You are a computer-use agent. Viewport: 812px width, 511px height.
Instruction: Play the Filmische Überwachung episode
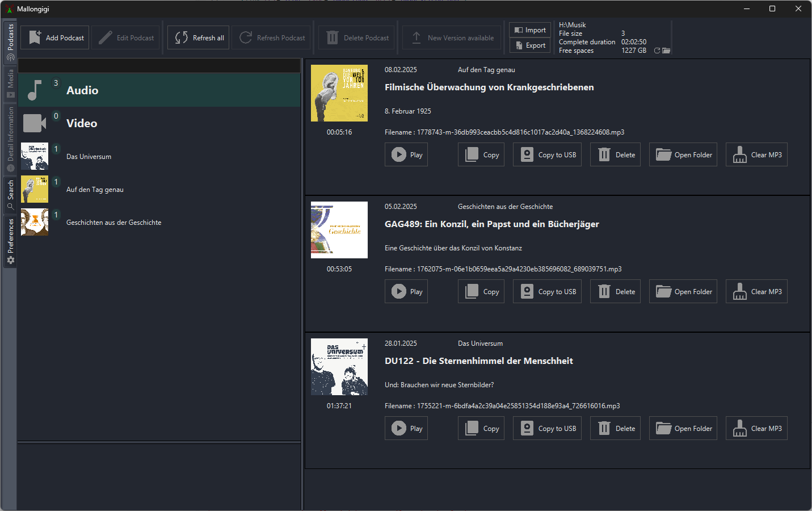(406, 155)
